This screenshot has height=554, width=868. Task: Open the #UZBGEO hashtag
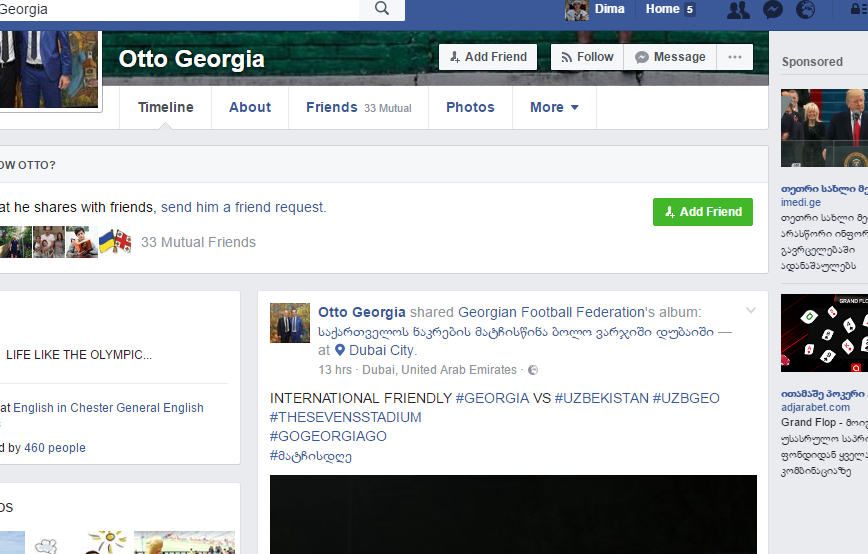click(686, 398)
